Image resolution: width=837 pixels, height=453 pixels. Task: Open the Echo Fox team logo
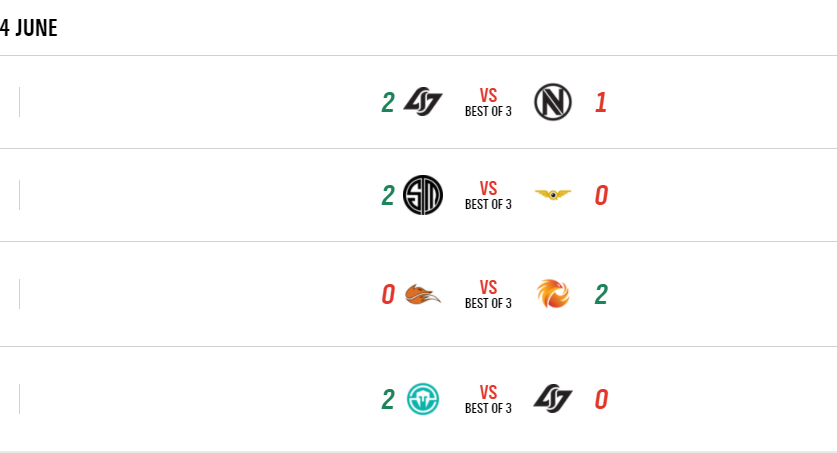click(423, 295)
